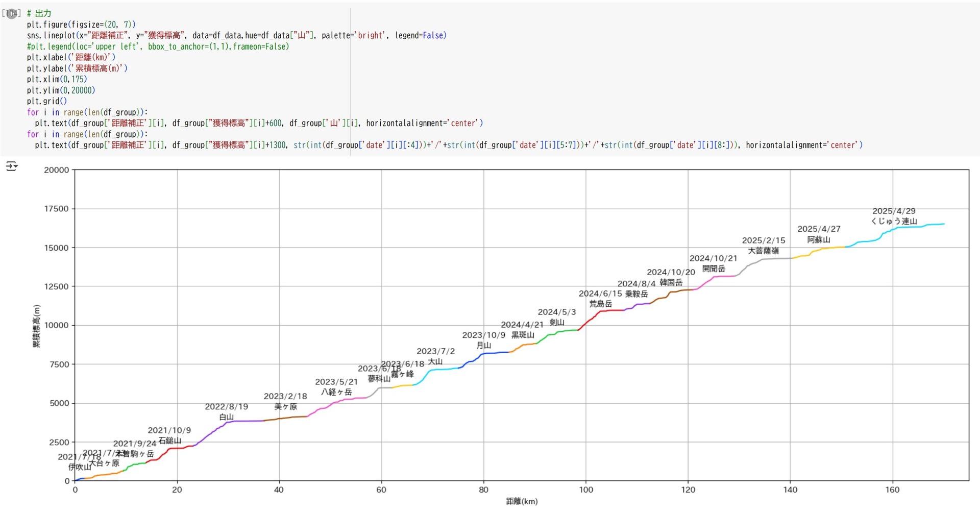Click the y-axis label 累積標高(m)
The image size is (980, 513).
pos(36,326)
